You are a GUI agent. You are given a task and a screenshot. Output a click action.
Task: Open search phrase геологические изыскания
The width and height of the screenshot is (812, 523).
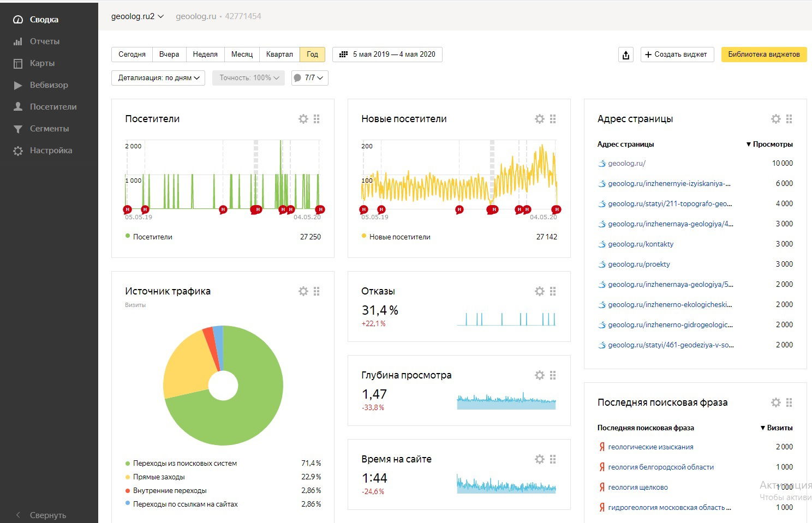pos(650,447)
